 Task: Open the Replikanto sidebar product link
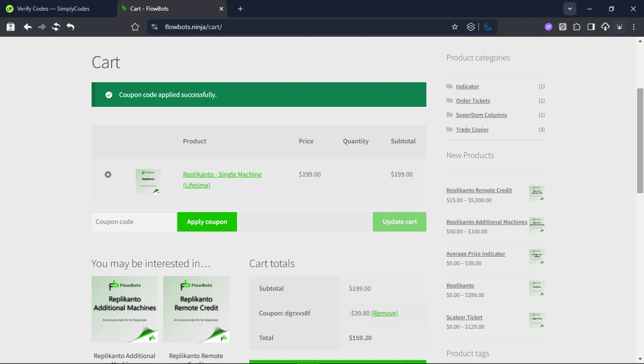coord(460,285)
